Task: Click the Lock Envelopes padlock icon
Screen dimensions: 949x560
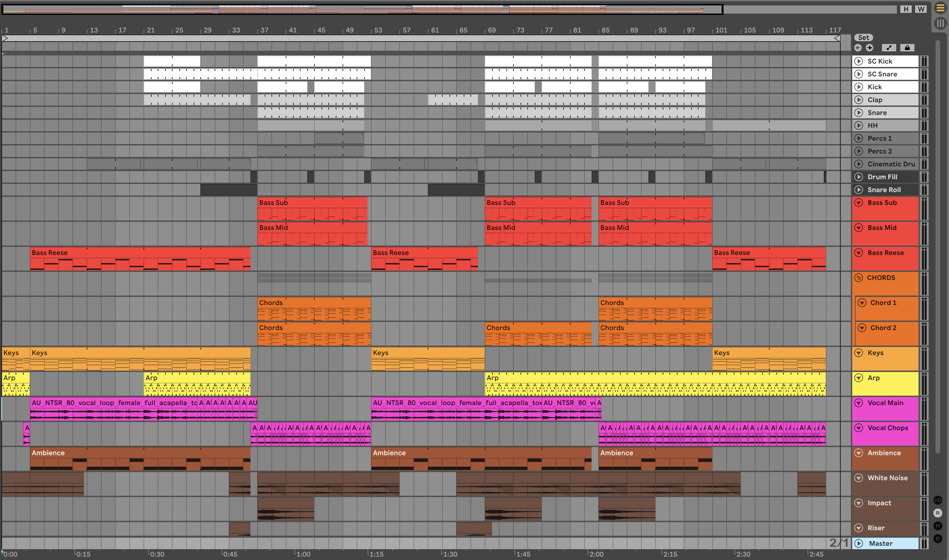Action: (x=907, y=48)
